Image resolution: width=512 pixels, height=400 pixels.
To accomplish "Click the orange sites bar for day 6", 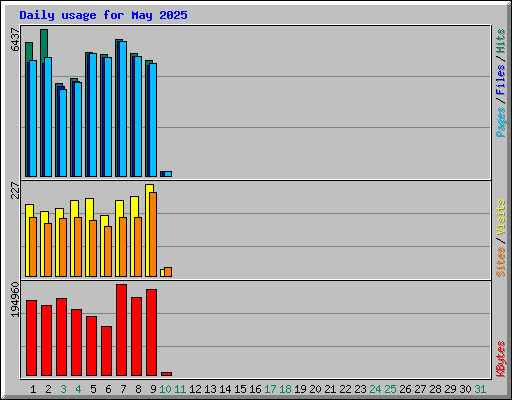I will click(x=108, y=251).
